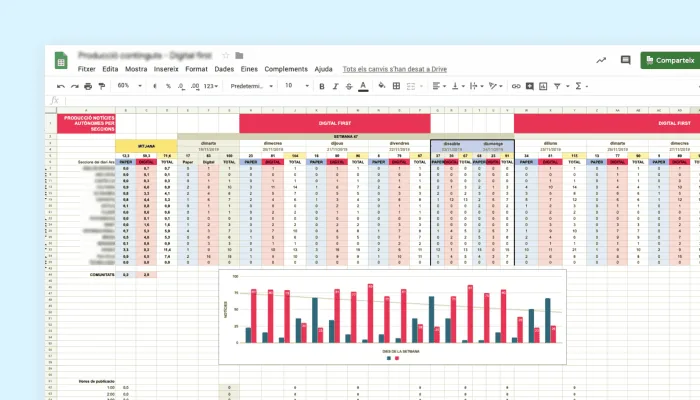
Task: Click the move to folder icon
Action: tap(239, 55)
